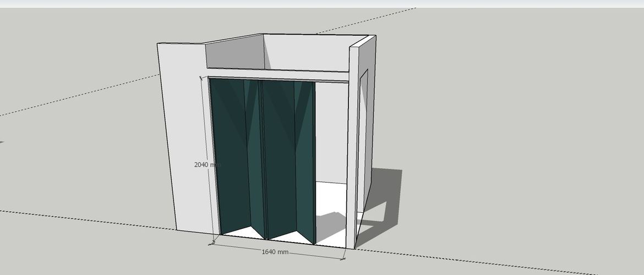
Task: Select the recessed rectangle on right side wall
Action: 363,143
